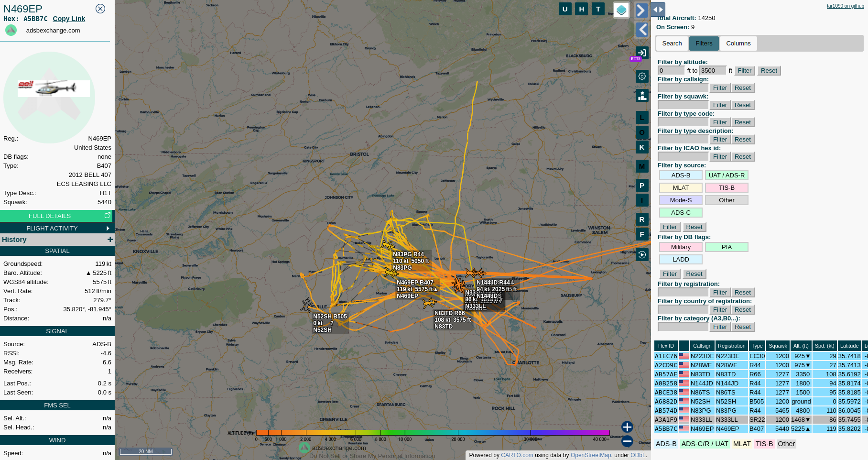Toggle the O map button
Image resolution: width=868 pixels, height=460 pixels.
pos(642,132)
